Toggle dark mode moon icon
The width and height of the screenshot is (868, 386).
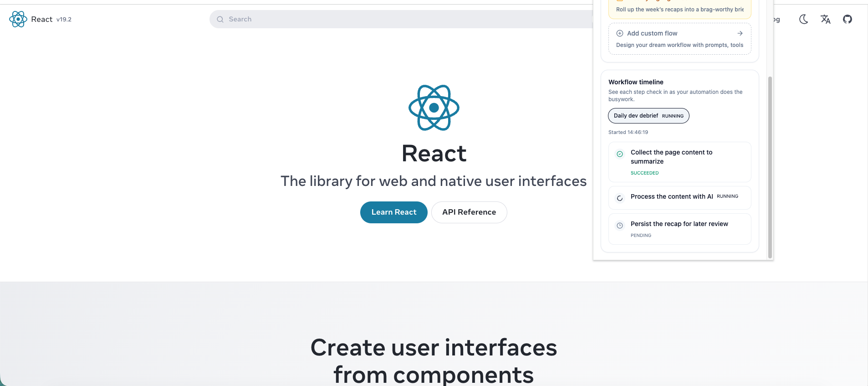(804, 19)
